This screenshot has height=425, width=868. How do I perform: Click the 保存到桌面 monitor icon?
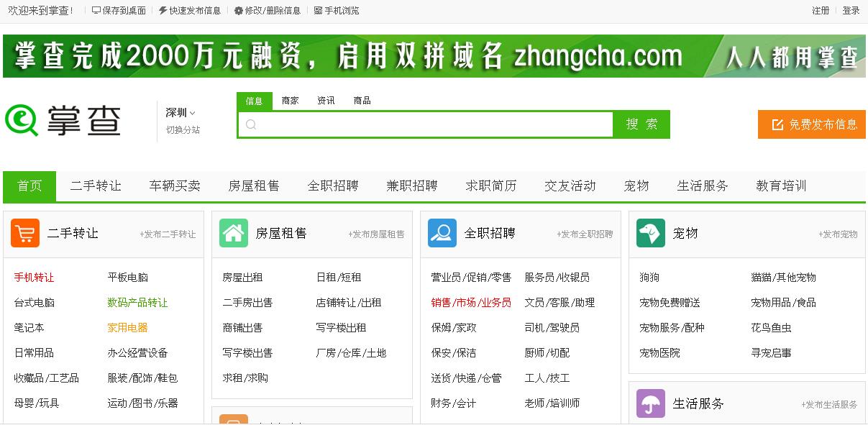coord(96,11)
